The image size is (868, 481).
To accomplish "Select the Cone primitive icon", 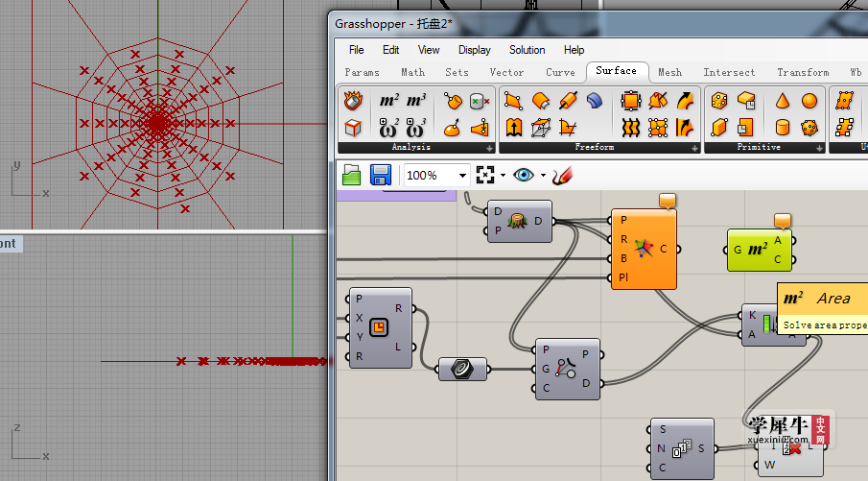I will [783, 101].
